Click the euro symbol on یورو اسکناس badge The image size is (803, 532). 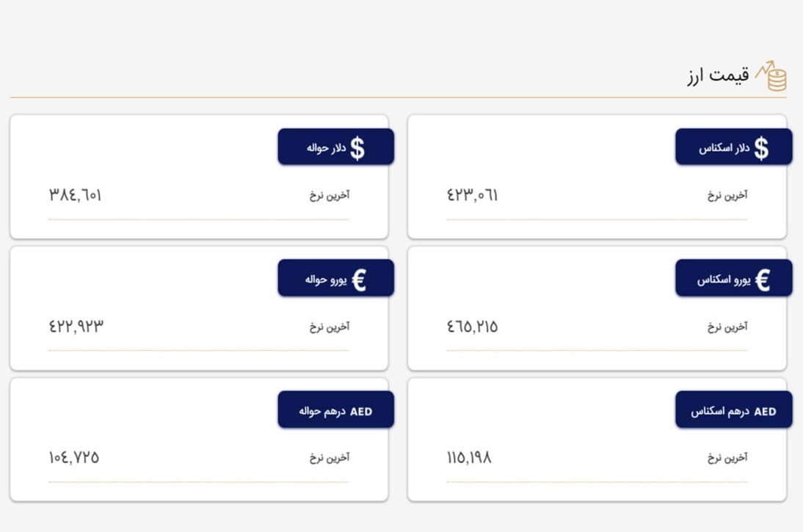pos(763,280)
